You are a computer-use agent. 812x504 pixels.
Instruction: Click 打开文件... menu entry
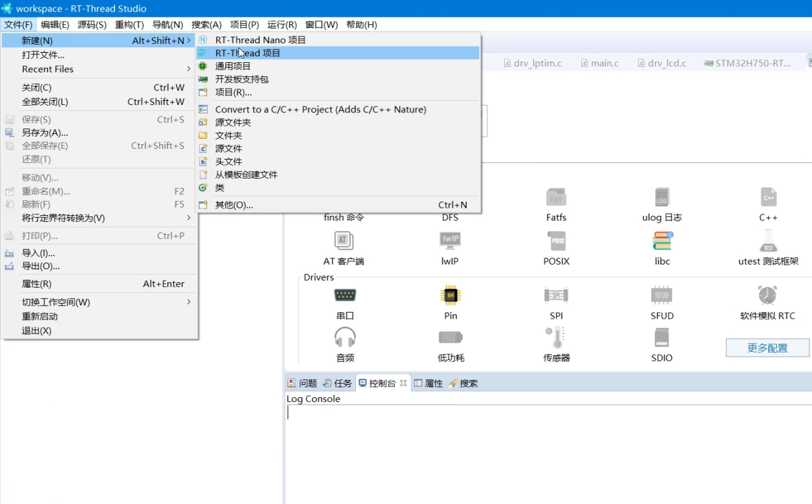click(99, 55)
